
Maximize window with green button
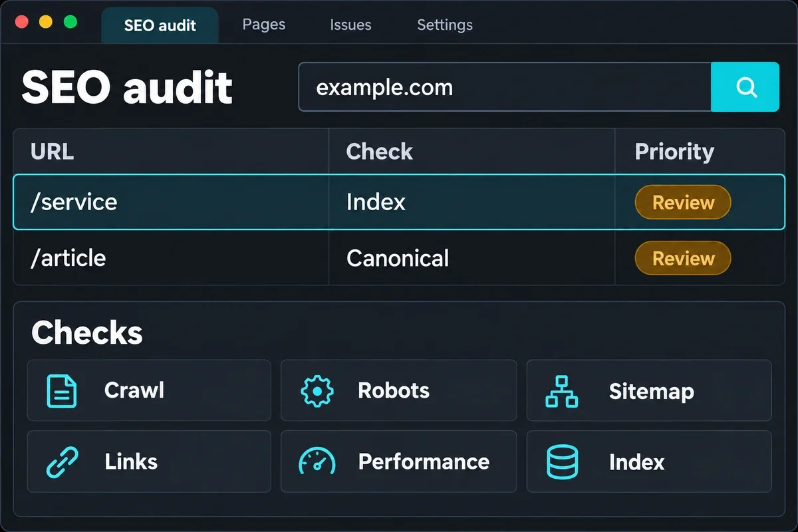tap(70, 21)
